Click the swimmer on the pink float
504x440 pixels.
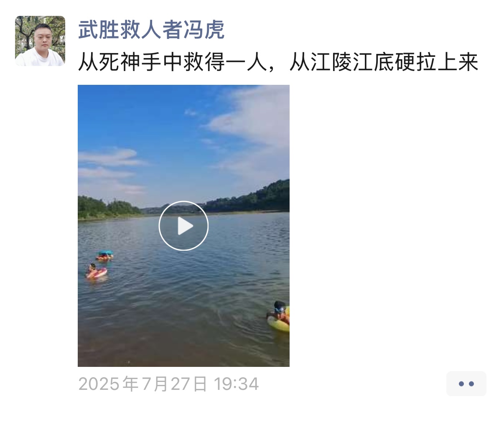(96, 271)
